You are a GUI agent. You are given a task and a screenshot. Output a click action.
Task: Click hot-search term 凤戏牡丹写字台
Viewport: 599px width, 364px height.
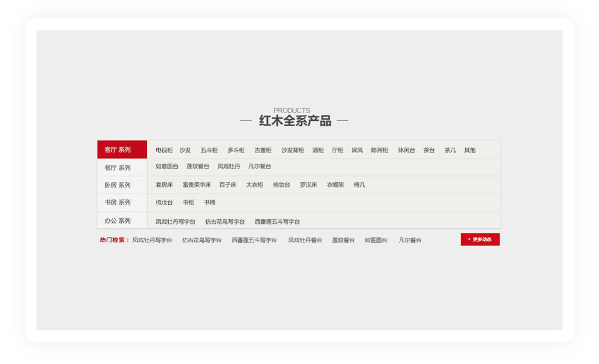tap(152, 240)
